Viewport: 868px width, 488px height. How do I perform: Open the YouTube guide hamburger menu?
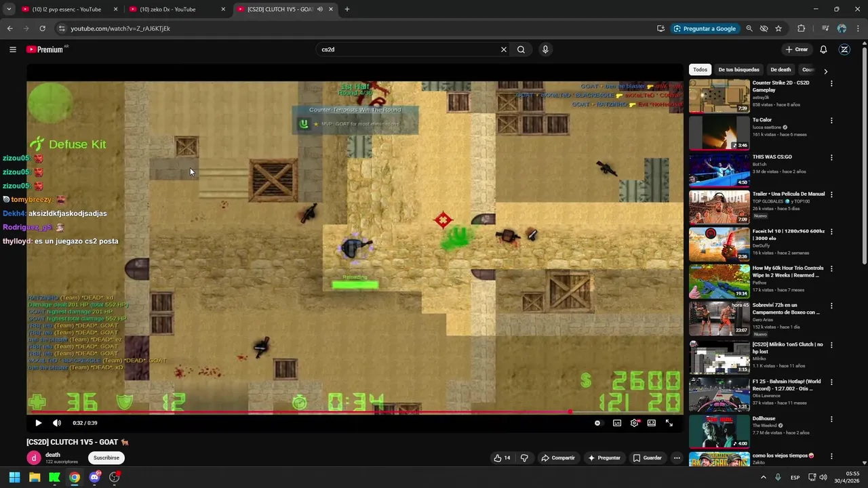(12, 49)
